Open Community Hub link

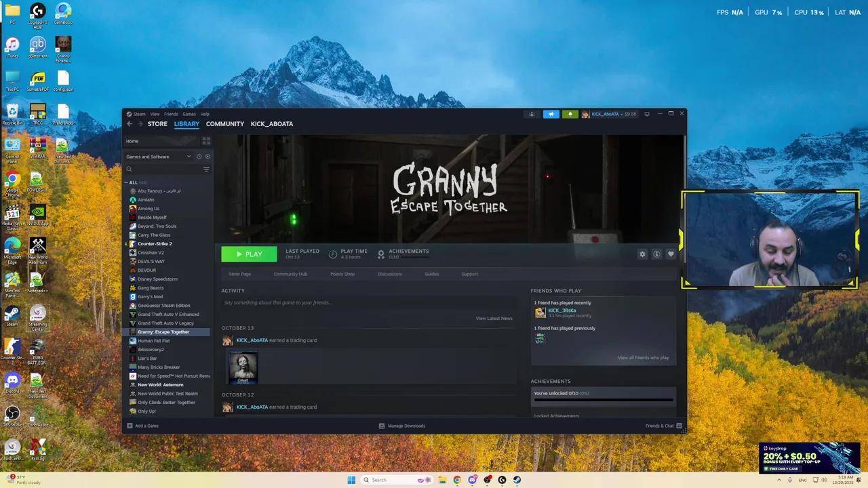pos(290,274)
